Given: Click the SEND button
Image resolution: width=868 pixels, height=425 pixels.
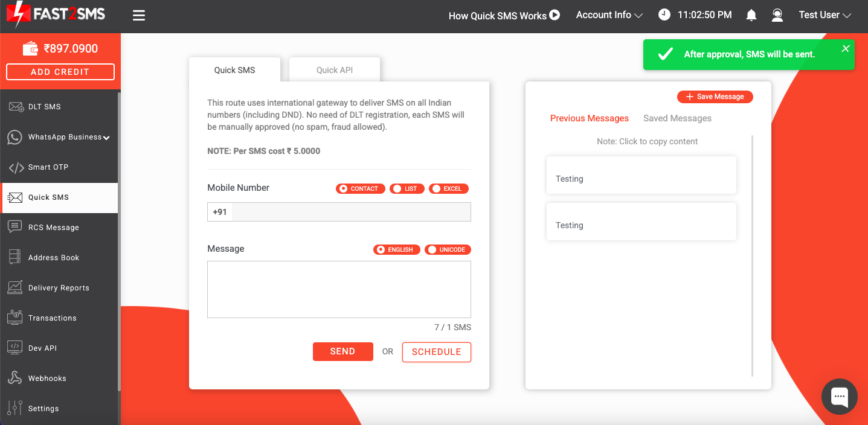Looking at the screenshot, I should tap(343, 351).
